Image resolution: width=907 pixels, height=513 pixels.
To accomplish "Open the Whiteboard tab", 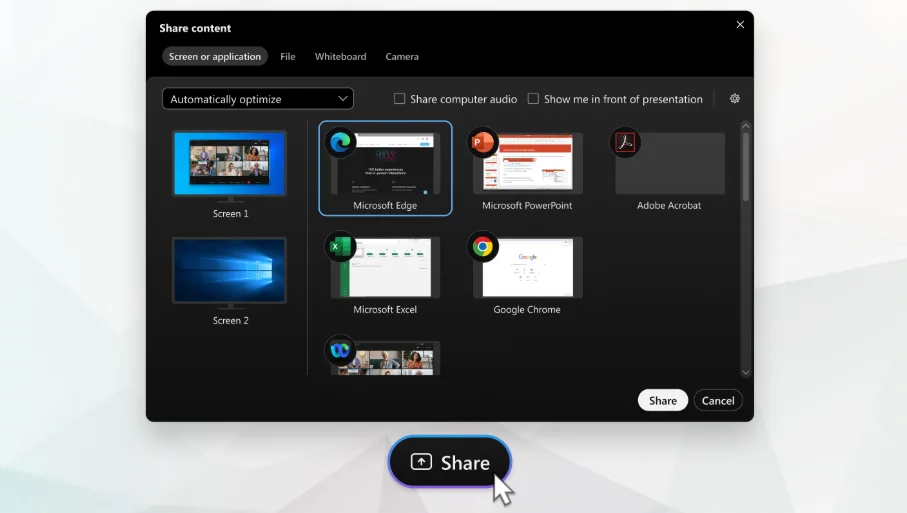I will 340,57.
